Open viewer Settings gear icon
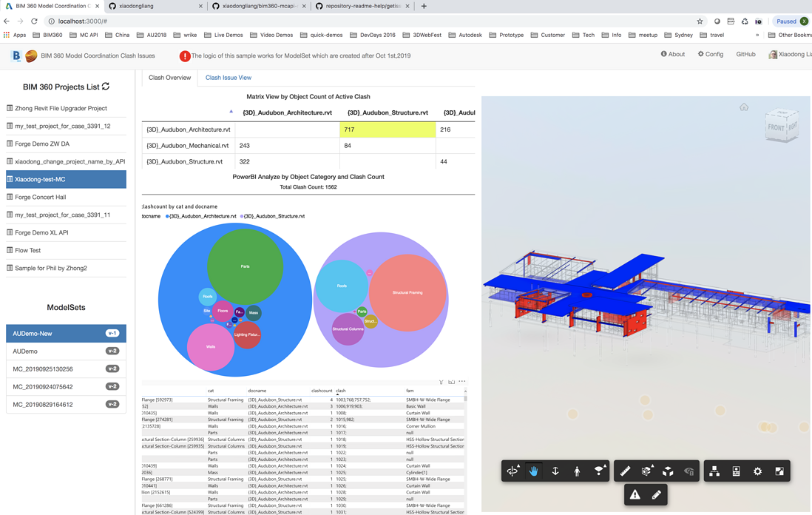This screenshot has height=515, width=812. click(757, 471)
